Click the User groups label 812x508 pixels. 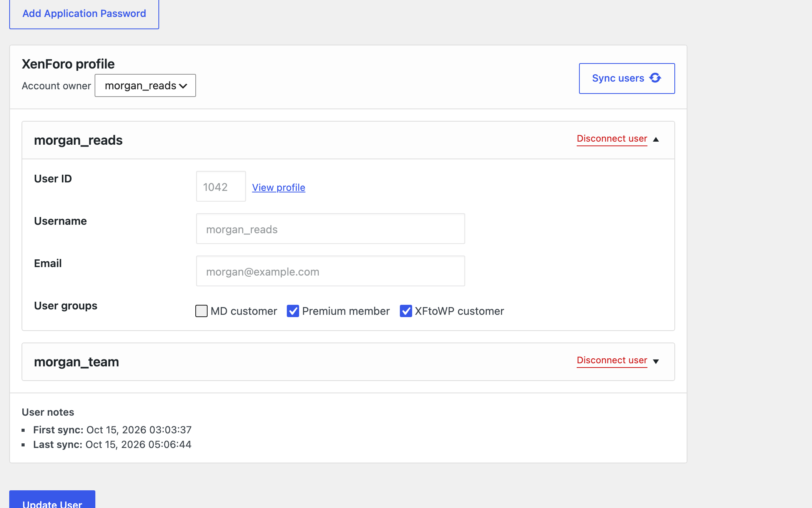66,306
